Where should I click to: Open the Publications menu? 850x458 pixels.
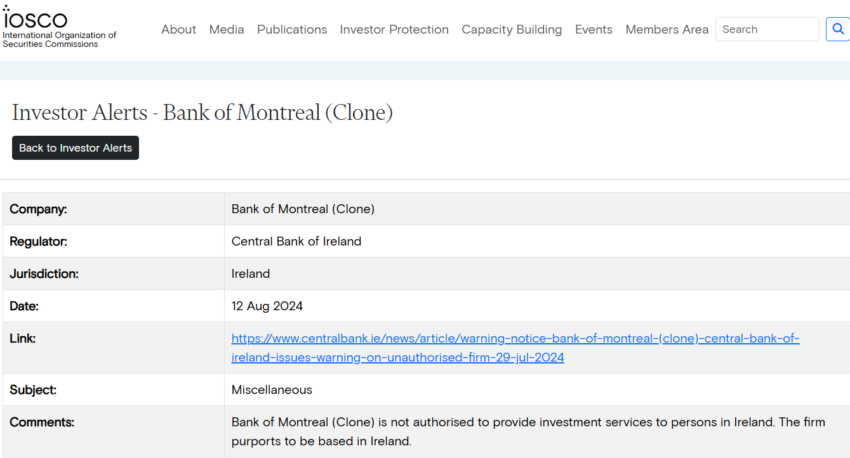tap(292, 29)
